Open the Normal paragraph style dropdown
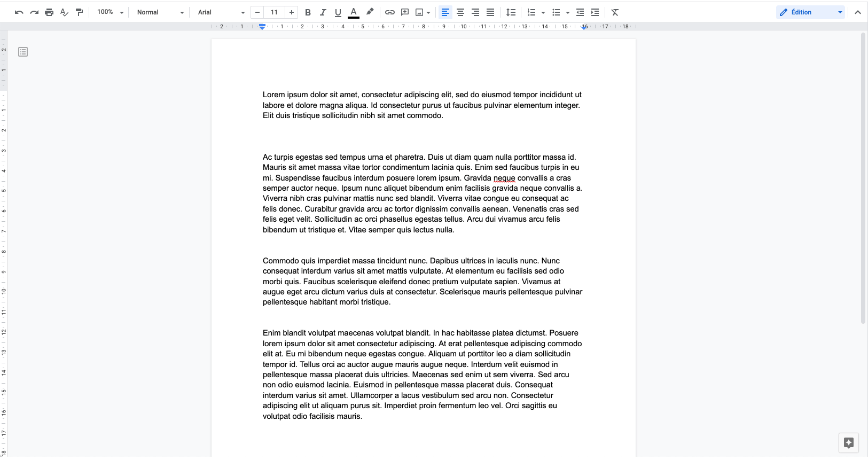868x460 pixels. pyautogui.click(x=160, y=12)
